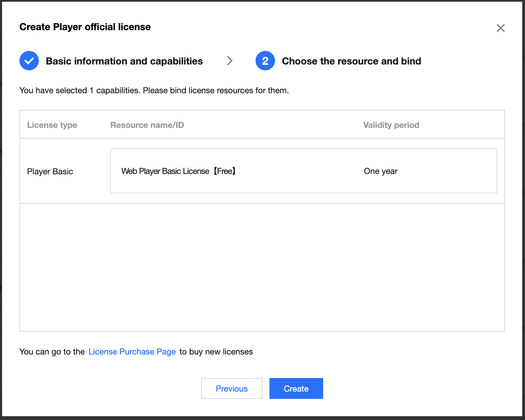
Task: Open the License Purchase Page link
Action: tap(132, 352)
